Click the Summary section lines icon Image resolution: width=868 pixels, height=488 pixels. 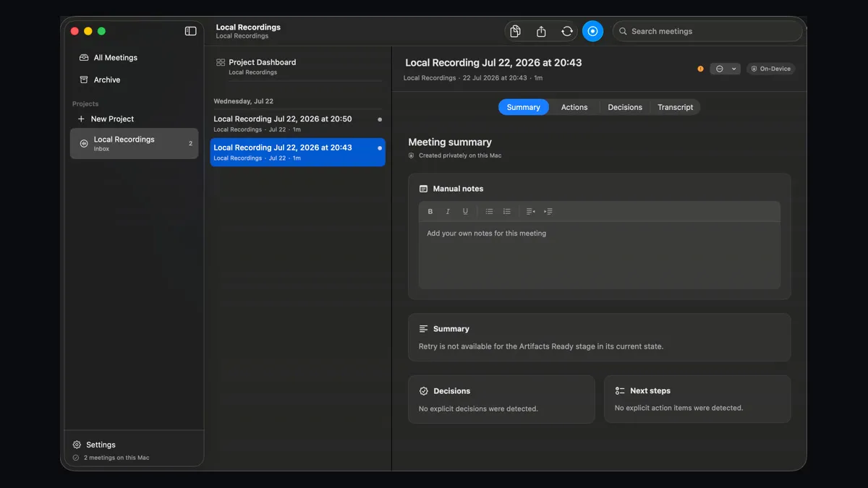[424, 329]
